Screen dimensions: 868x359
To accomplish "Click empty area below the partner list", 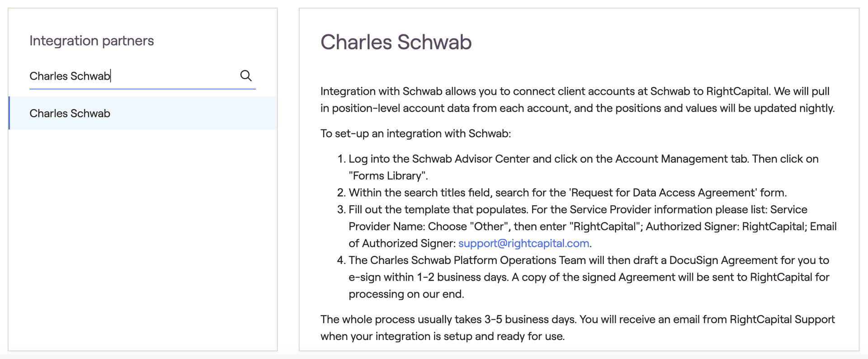I will tap(143, 240).
